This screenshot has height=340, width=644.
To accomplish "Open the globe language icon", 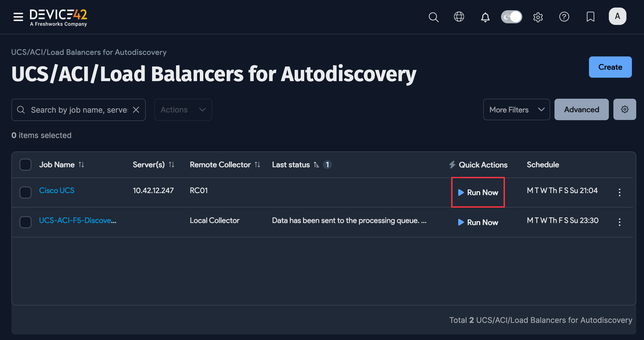I will 459,17.
